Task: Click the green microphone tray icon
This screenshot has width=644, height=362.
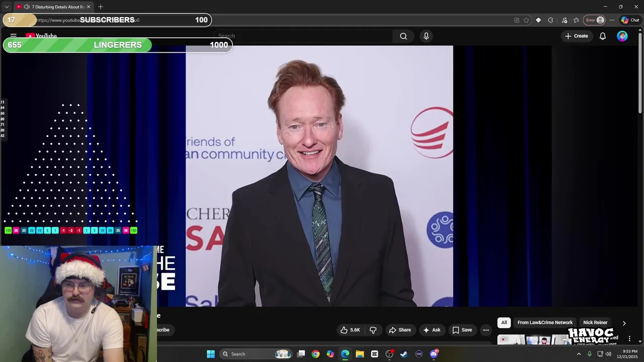Action: pos(589,354)
